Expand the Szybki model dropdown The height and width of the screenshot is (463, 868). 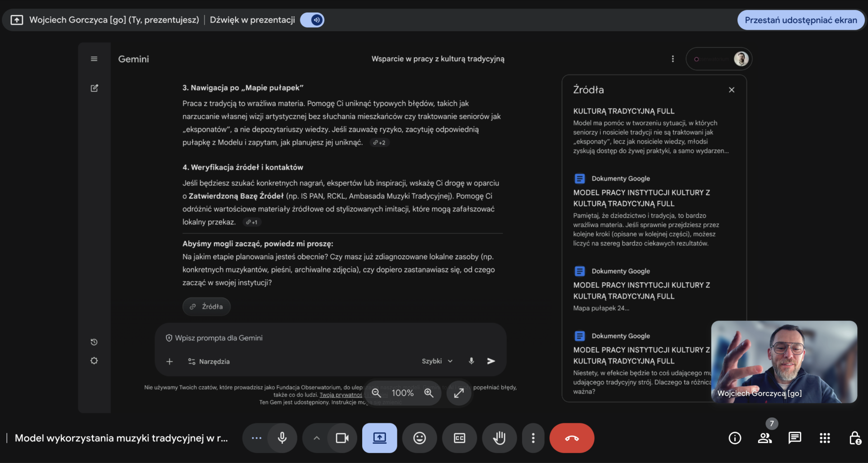(x=437, y=361)
